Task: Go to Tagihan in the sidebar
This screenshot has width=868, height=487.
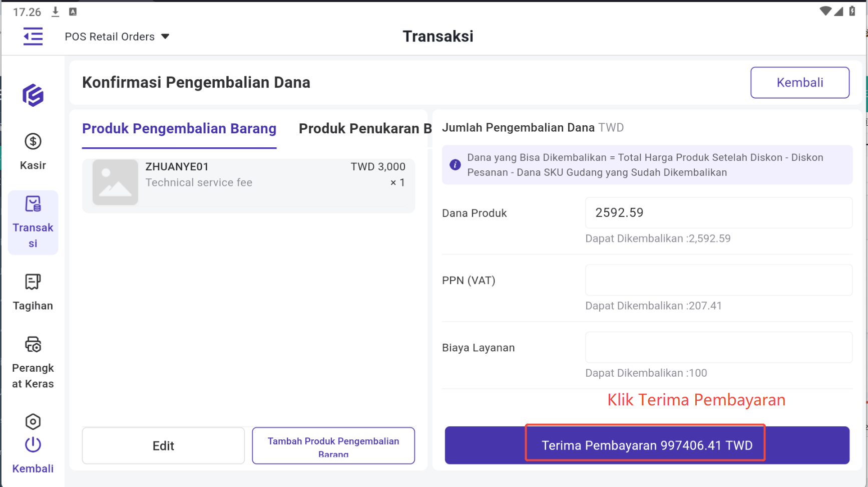Action: click(33, 293)
